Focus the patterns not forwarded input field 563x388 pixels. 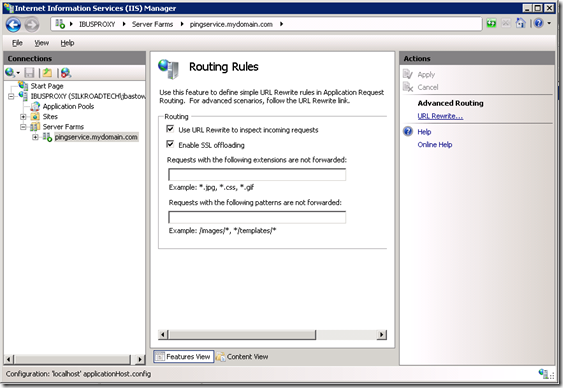click(x=257, y=217)
